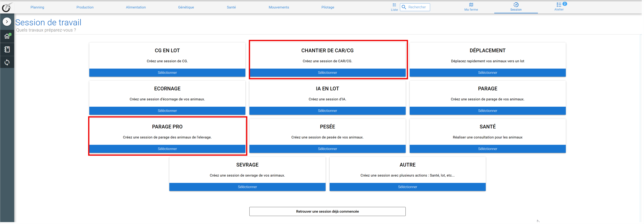Open the Planning menu
This screenshot has height=224, width=644.
pyautogui.click(x=37, y=7)
